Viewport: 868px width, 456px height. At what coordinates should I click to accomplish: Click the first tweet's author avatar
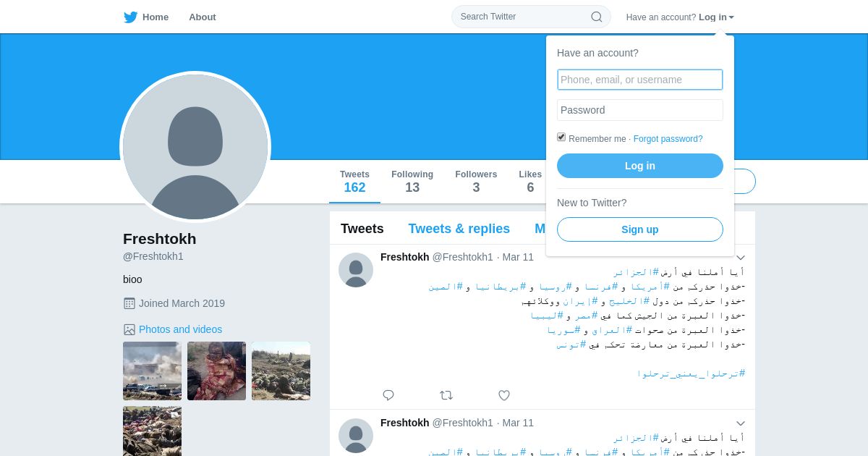(x=356, y=270)
